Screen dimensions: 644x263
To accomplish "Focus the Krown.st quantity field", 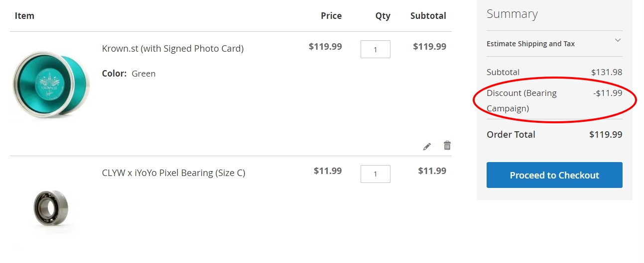I will click(x=376, y=49).
